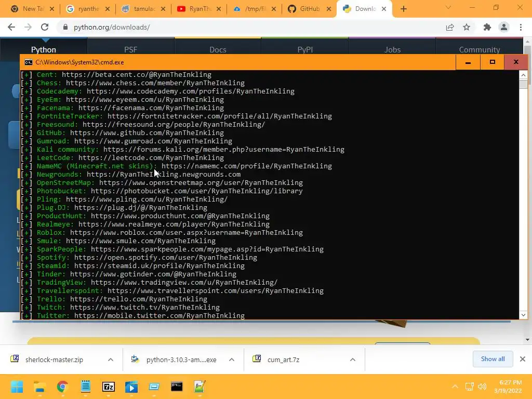Open the Chrome profile avatar
Image resolution: width=532 pixels, height=399 pixels.
(504, 27)
